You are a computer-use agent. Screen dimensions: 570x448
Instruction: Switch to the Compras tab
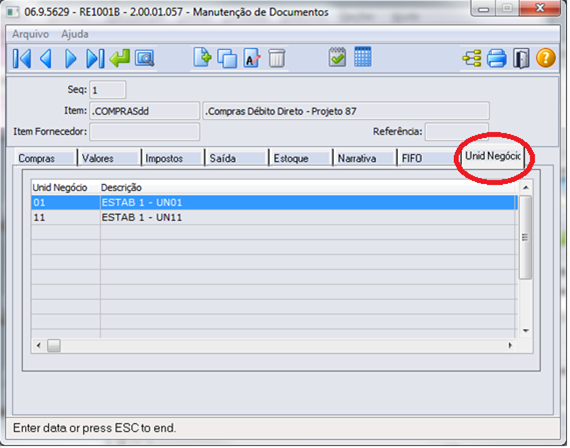pos(45,159)
